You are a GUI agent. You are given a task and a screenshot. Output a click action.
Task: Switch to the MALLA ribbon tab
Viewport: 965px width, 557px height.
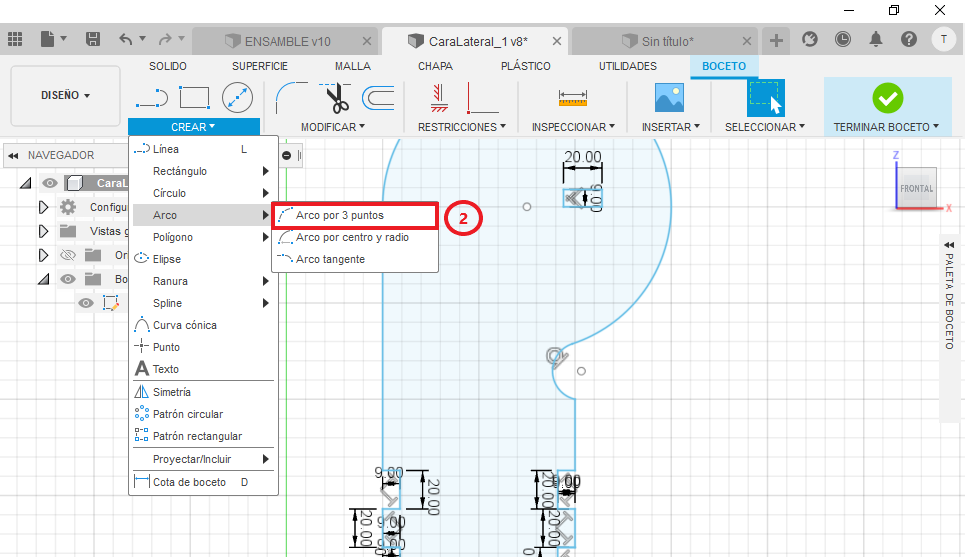click(353, 66)
